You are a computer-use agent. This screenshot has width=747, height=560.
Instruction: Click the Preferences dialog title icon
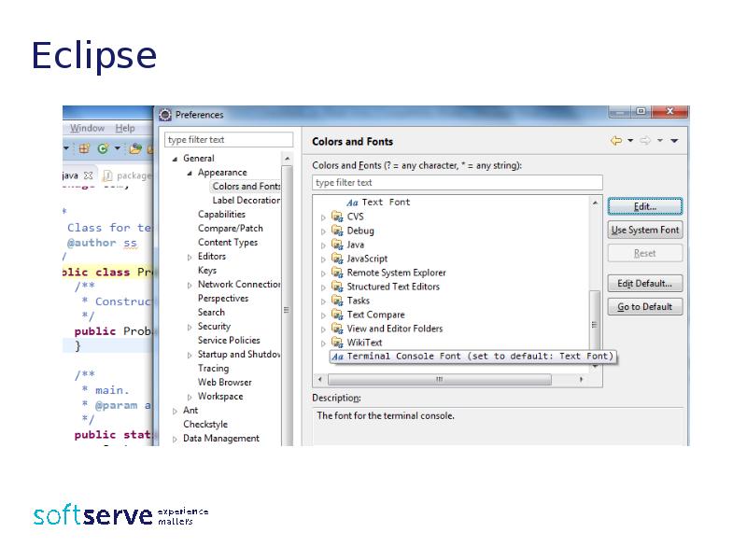165,115
